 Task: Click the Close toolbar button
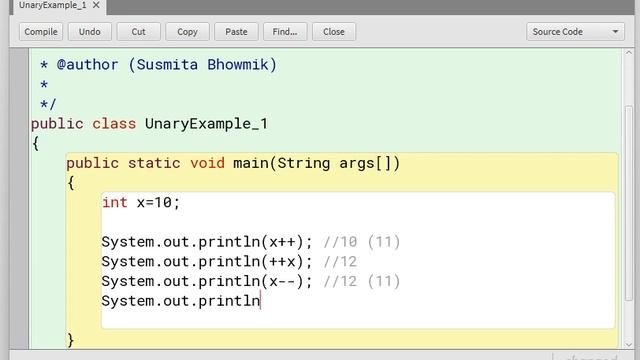pyautogui.click(x=334, y=32)
